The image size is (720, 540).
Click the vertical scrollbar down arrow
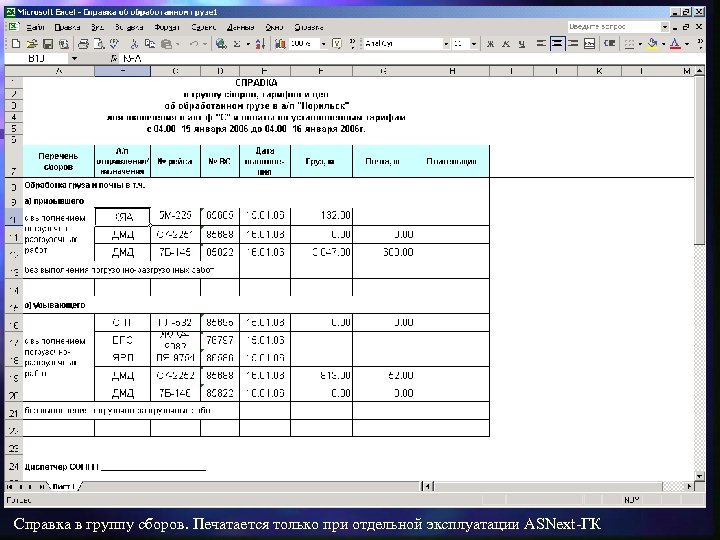click(x=699, y=476)
